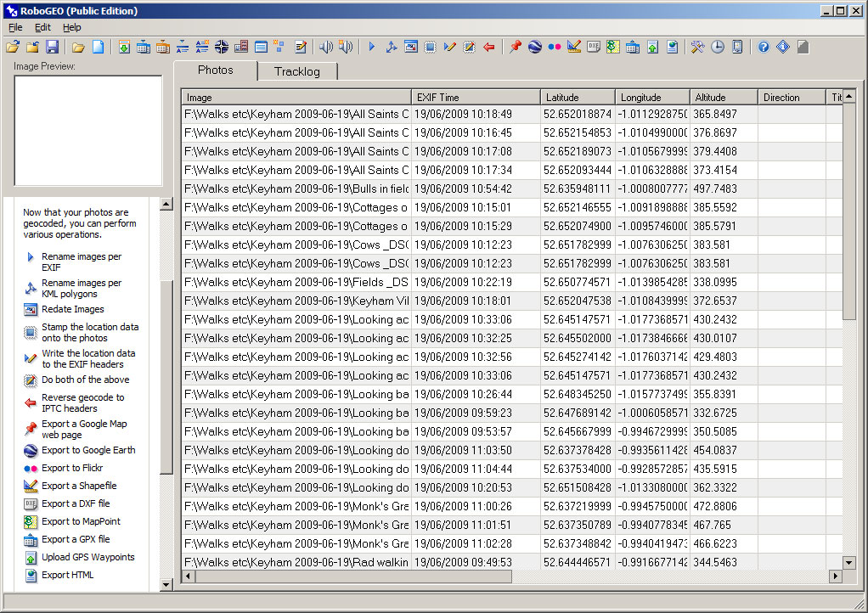Viewport: 868px width, 613px height.
Task: Click the Direction column header
Action: tap(792, 98)
